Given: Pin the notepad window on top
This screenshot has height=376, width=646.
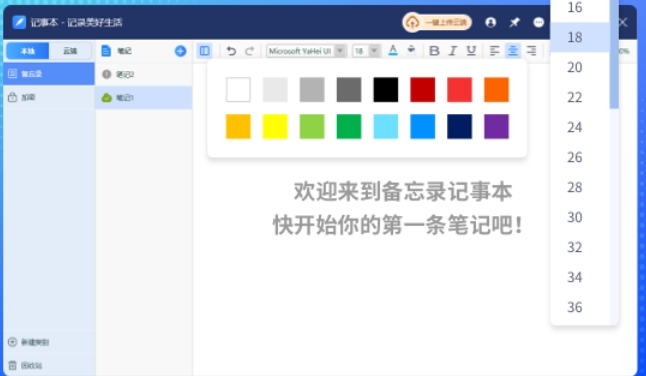Looking at the screenshot, I should coord(515,22).
